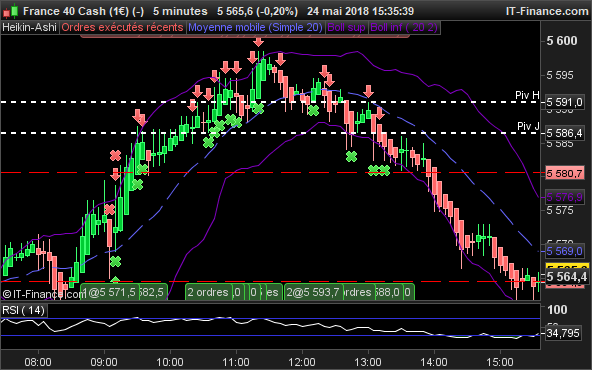This screenshot has width=592, height=370.
Task: Click the topmost red arrow marker near 5 600
Action: pyautogui.click(x=258, y=41)
